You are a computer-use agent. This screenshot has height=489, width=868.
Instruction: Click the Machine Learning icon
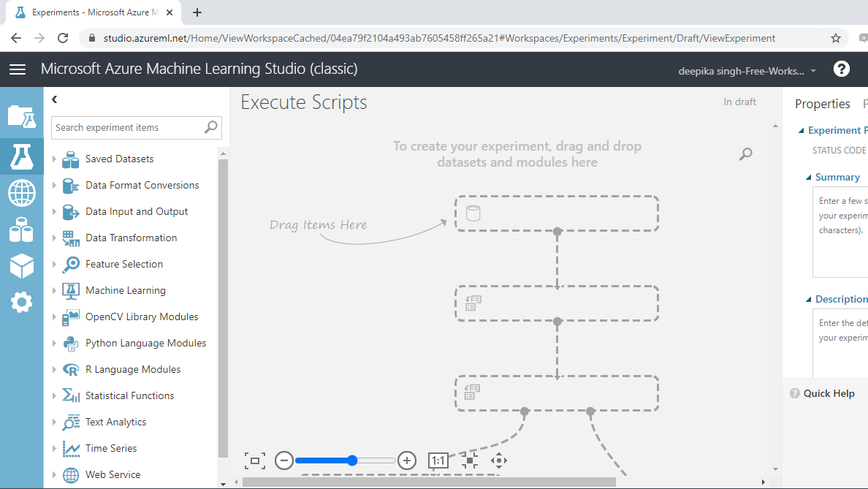pyautogui.click(x=70, y=291)
